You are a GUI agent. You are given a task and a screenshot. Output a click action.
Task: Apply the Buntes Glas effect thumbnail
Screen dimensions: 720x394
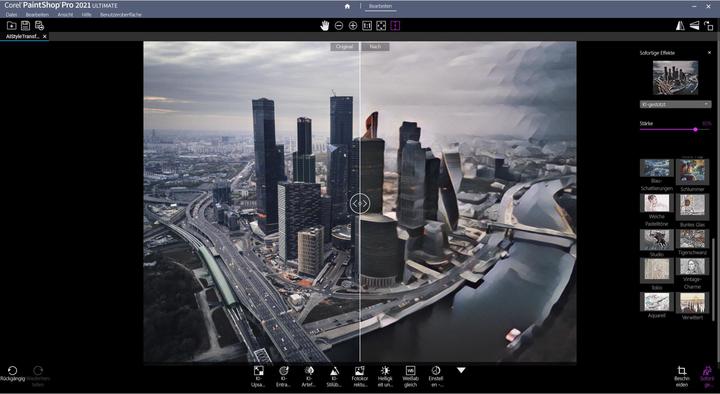pos(692,206)
